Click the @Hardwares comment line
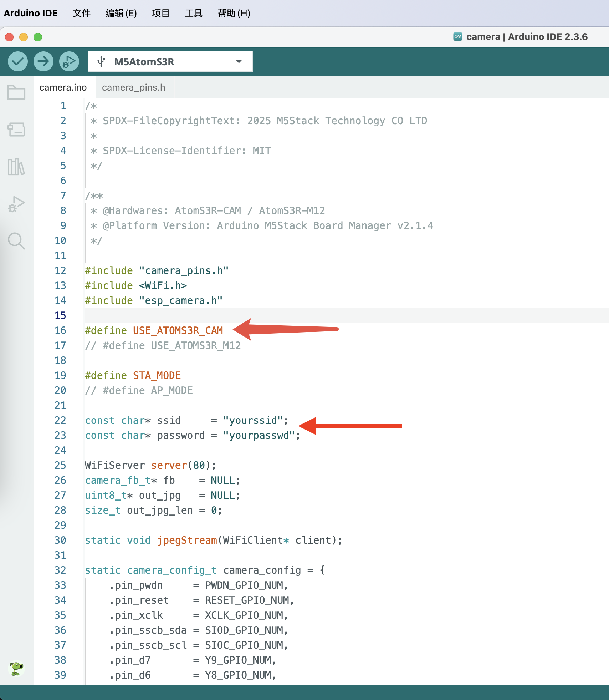Screen dimensions: 609x700 [208, 210]
